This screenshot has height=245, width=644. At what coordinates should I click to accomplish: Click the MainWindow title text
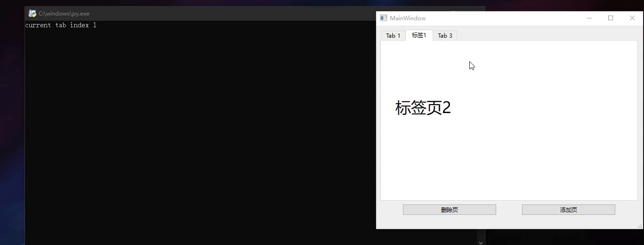tap(408, 18)
